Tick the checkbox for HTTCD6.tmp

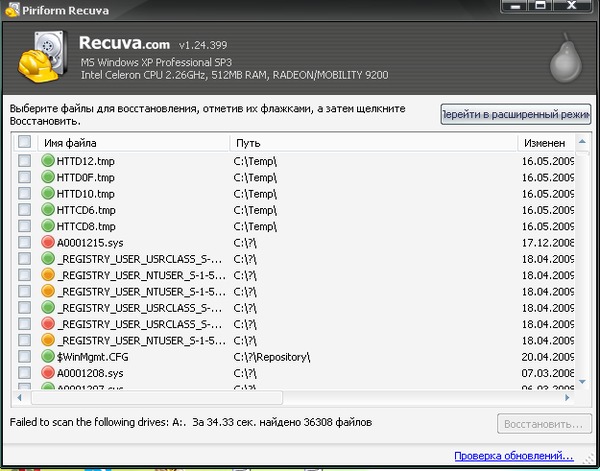pyautogui.click(x=24, y=210)
